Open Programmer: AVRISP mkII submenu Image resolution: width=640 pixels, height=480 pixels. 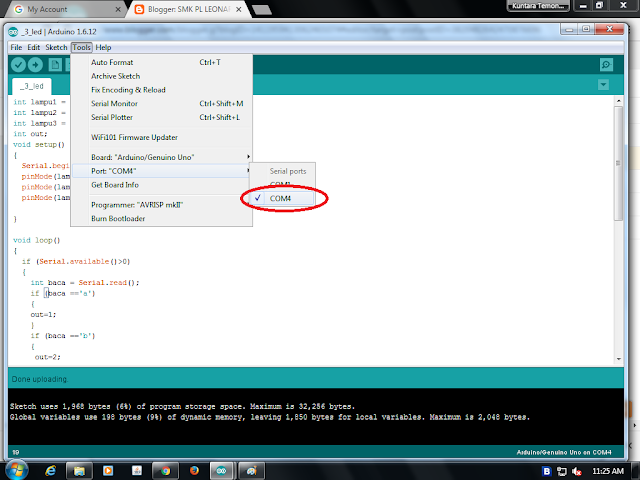coord(162,205)
